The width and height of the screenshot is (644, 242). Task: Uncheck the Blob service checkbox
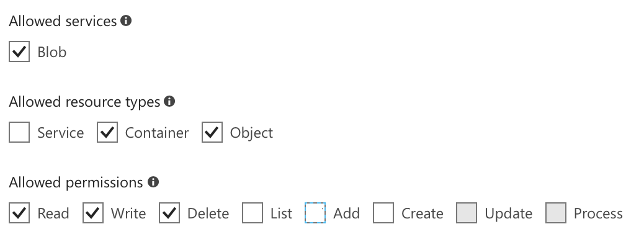click(x=19, y=52)
